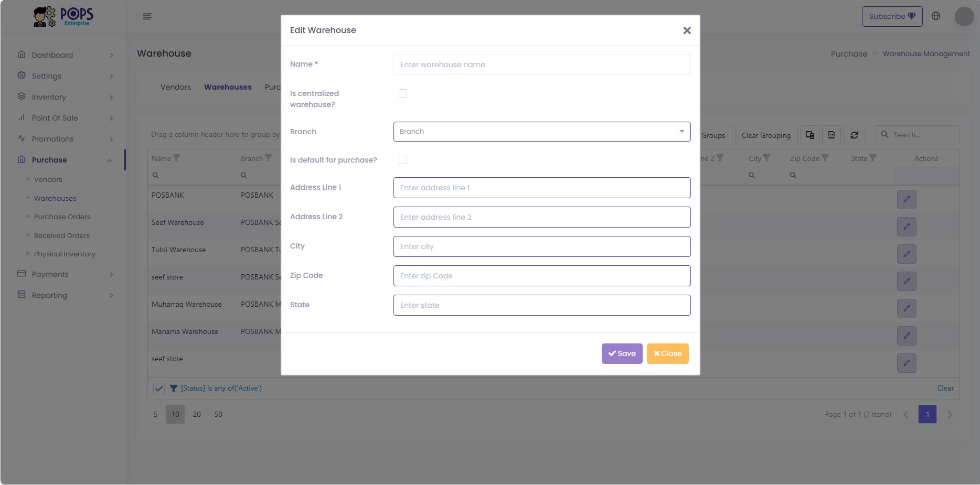Click the orange Close button

pos(667,353)
